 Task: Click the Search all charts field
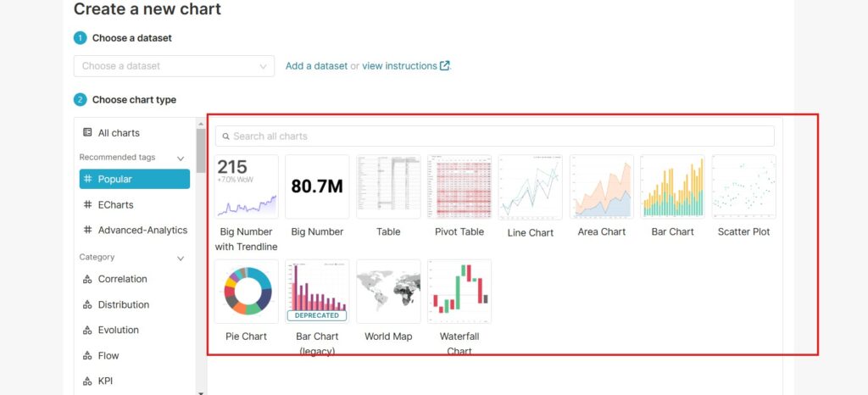pos(494,136)
